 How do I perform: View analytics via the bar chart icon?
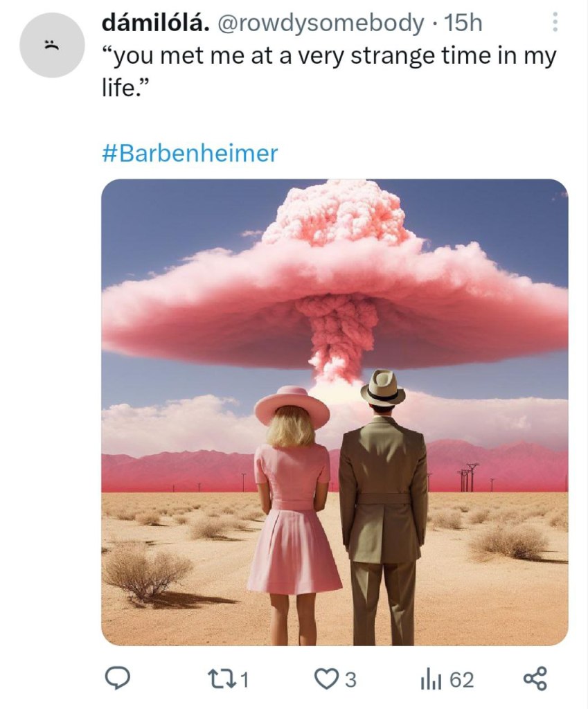(x=428, y=679)
